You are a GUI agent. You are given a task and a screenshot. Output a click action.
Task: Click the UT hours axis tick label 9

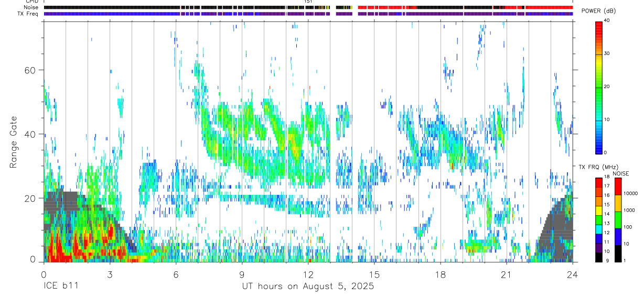point(242,274)
